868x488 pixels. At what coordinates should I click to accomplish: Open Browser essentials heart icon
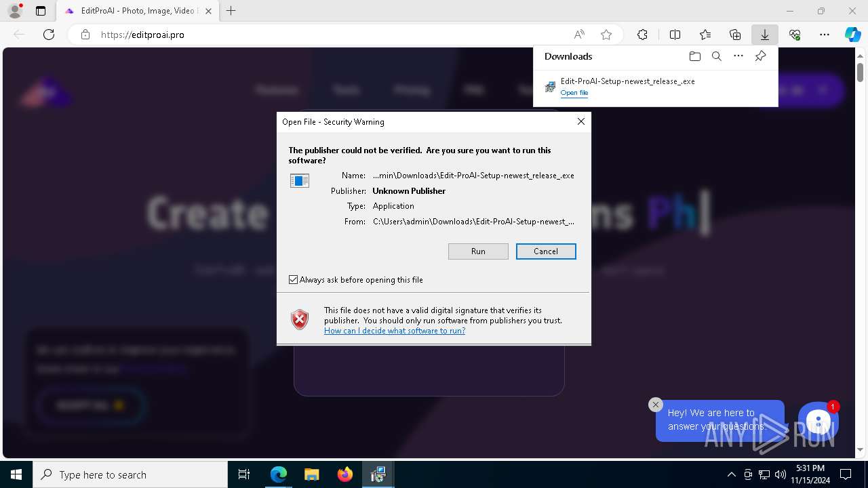pyautogui.click(x=795, y=35)
